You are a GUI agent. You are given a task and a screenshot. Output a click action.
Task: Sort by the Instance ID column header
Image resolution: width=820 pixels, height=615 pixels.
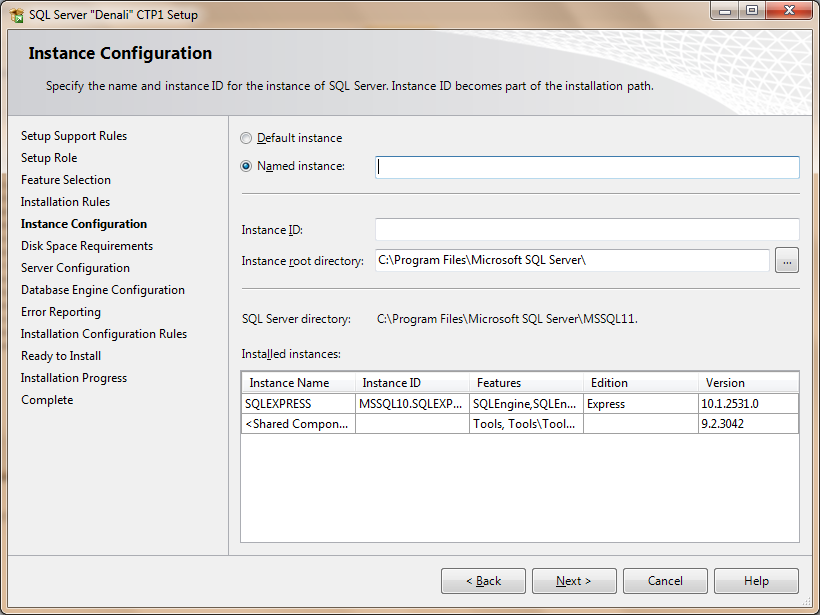412,383
